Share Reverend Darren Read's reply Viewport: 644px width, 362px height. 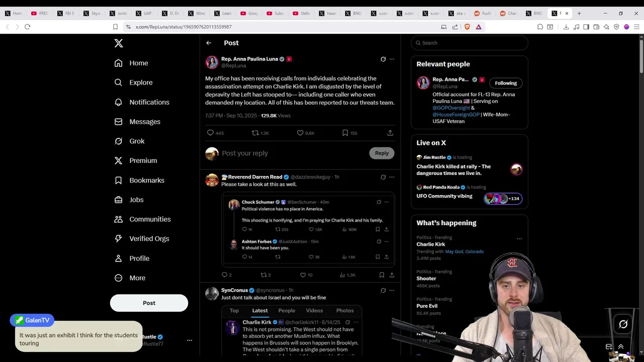(x=392, y=275)
